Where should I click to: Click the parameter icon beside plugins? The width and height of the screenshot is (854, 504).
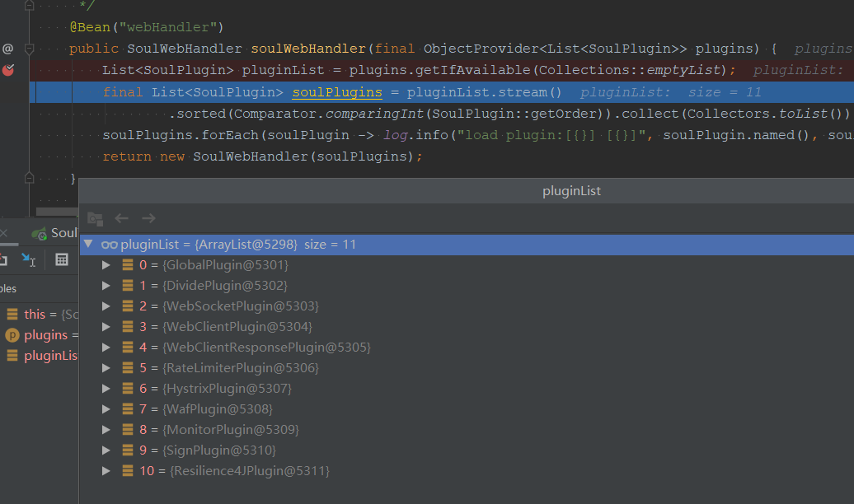pyautogui.click(x=12, y=335)
